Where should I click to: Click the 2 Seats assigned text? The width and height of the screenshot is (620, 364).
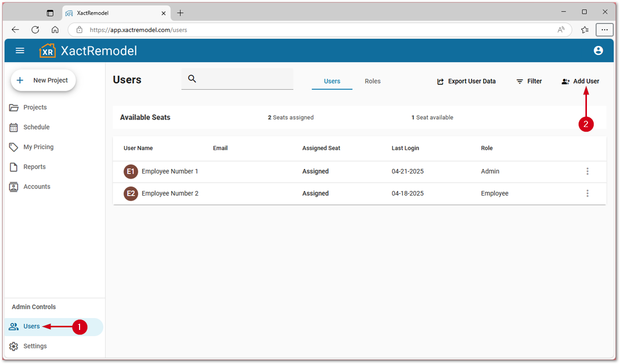click(x=290, y=118)
